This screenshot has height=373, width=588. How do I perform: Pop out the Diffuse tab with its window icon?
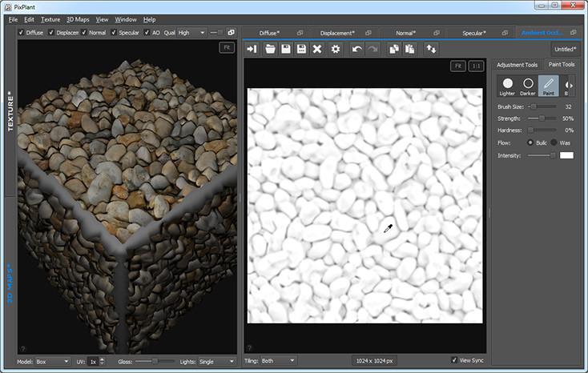(x=300, y=33)
